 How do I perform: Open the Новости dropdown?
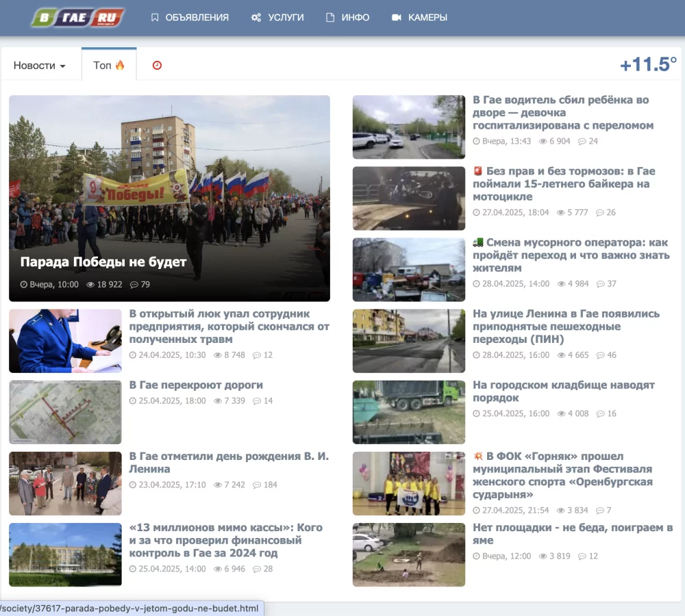39,66
